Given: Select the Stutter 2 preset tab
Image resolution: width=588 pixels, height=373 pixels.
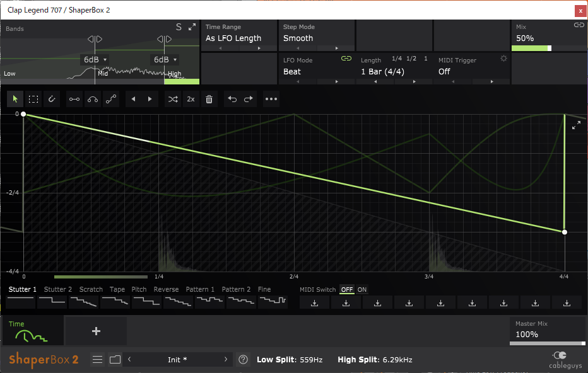Looking at the screenshot, I should (x=58, y=289).
